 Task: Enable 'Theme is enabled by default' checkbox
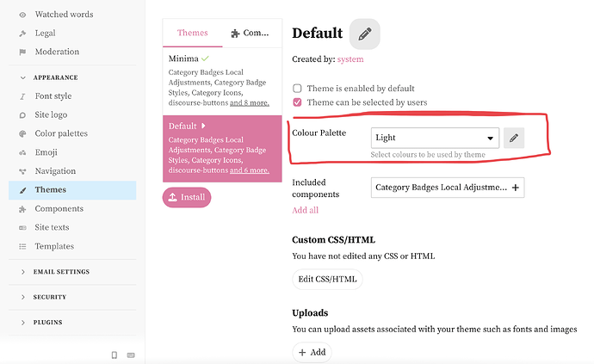[297, 89]
